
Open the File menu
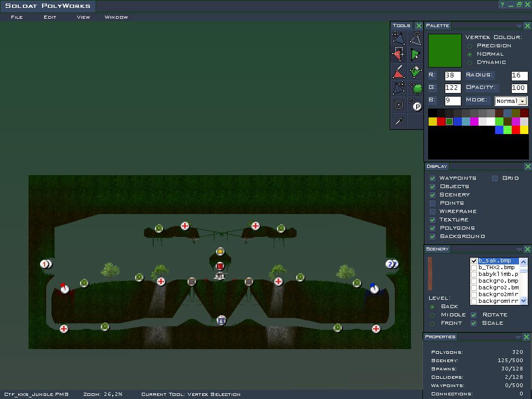pos(17,17)
